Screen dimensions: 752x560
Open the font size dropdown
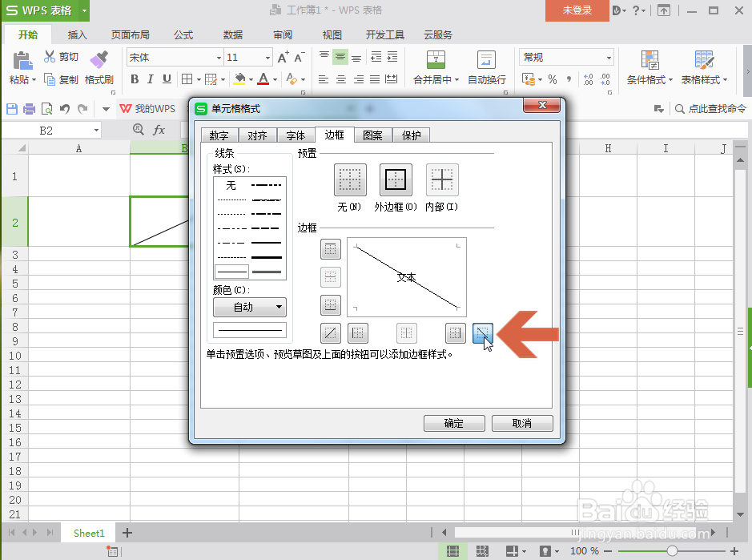click(x=267, y=58)
